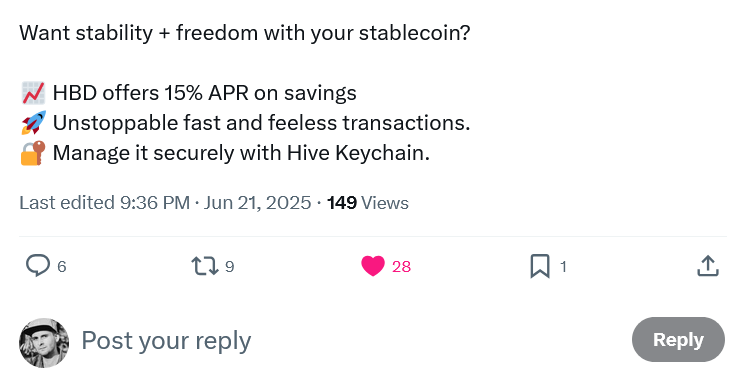Click the chart increasing emoji
This screenshot has width=743, height=386.
[33, 93]
